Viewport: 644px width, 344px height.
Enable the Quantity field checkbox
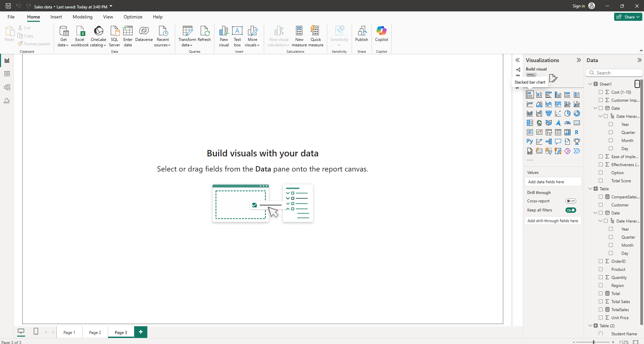point(601,277)
